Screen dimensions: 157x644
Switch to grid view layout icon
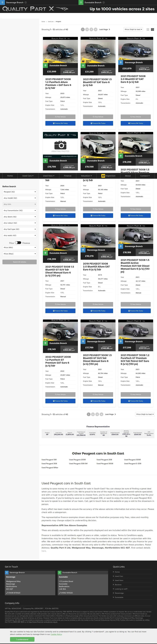(152, 29)
